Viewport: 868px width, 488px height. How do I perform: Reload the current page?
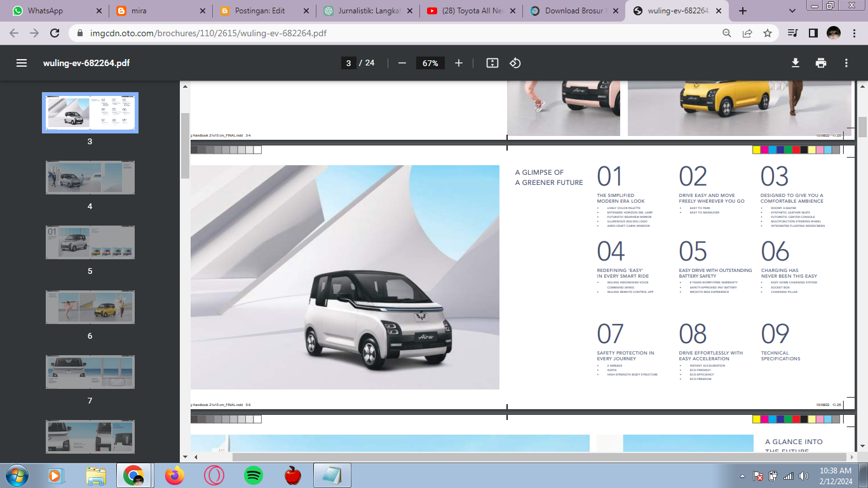point(55,33)
